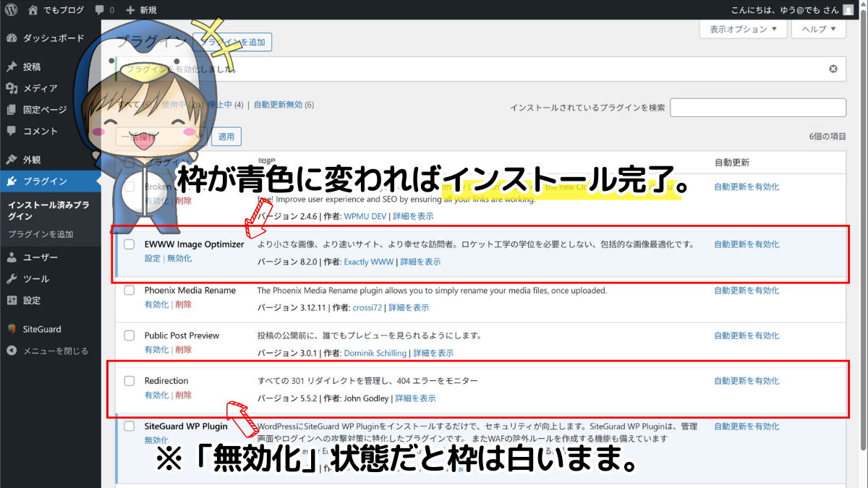Click the 6個の項目 item count text
Viewport: 868px width, 488px height.
click(x=827, y=137)
